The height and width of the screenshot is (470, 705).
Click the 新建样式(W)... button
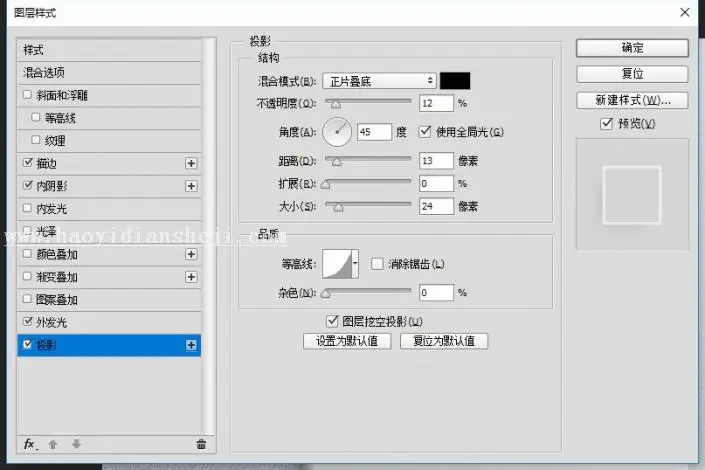632,100
